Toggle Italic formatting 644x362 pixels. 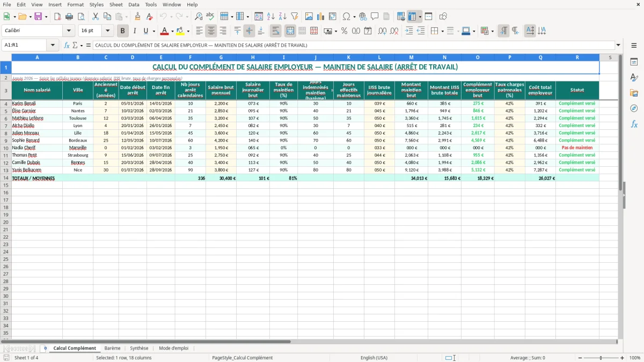coord(134,31)
